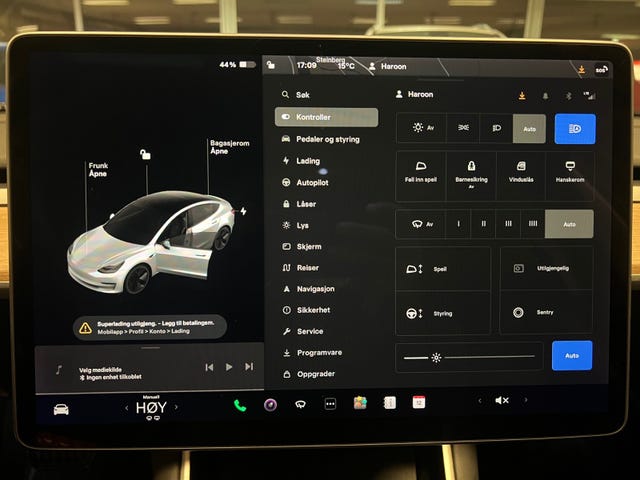Image resolution: width=640 pixels, height=480 pixels.
Task: Open Bluetooth settings icon
Action: [568, 96]
